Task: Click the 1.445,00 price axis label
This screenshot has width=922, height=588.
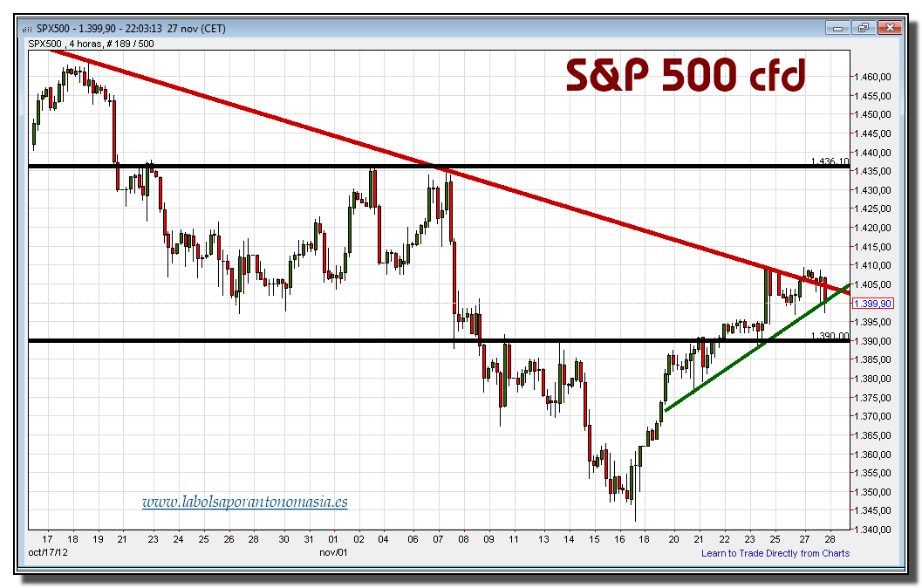Action: tap(873, 134)
